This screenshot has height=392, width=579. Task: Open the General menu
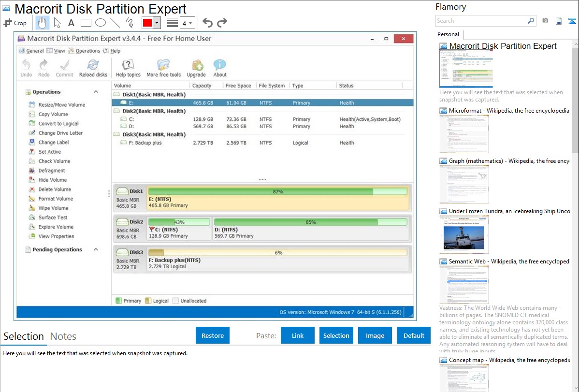(x=31, y=51)
